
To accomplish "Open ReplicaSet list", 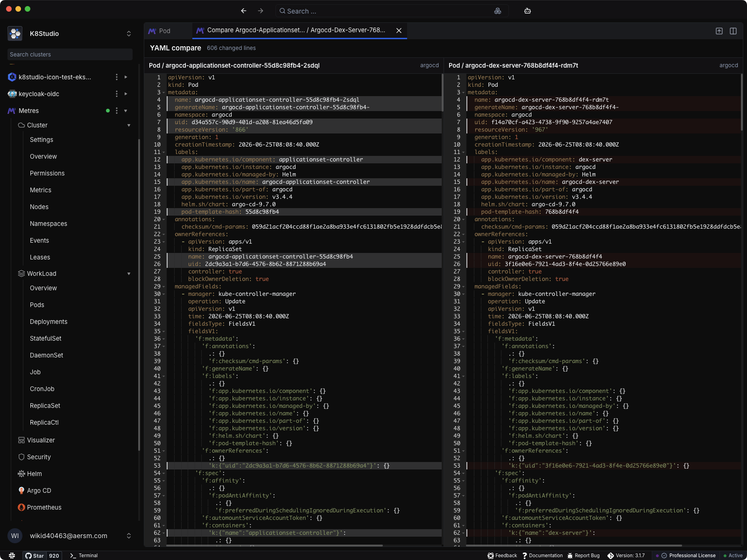I will coord(45,406).
